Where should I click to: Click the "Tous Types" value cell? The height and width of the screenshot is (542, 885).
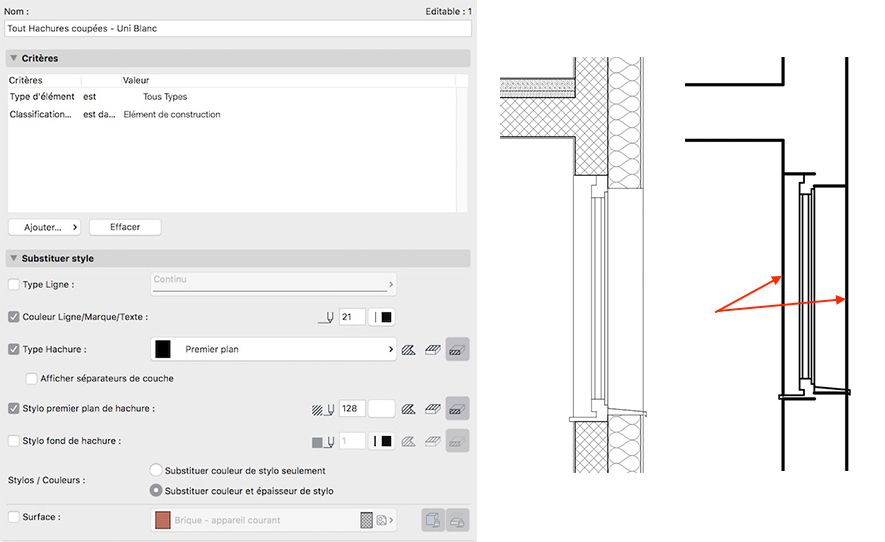pos(165,97)
